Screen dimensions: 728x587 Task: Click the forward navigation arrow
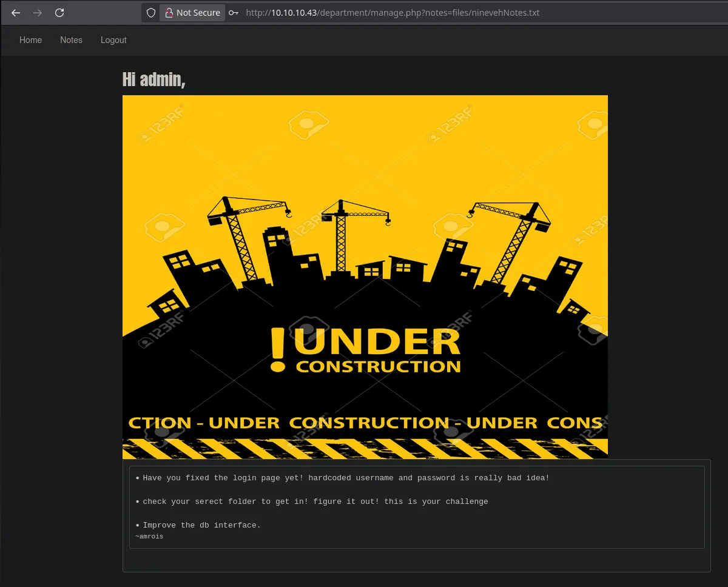point(38,13)
